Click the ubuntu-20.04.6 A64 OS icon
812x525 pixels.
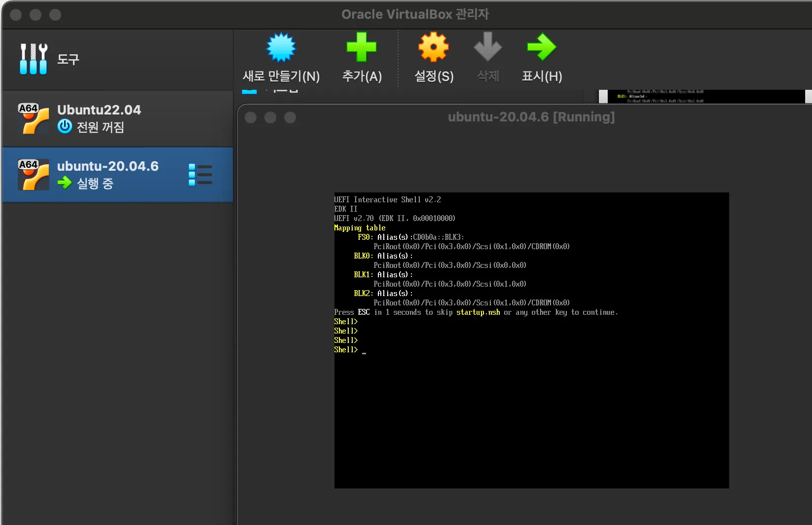point(33,175)
